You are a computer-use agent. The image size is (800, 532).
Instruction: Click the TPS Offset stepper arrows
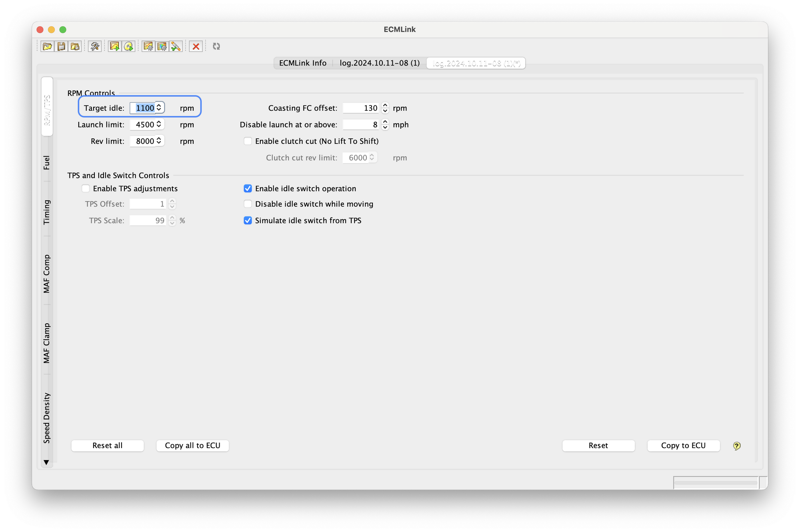[x=172, y=204]
